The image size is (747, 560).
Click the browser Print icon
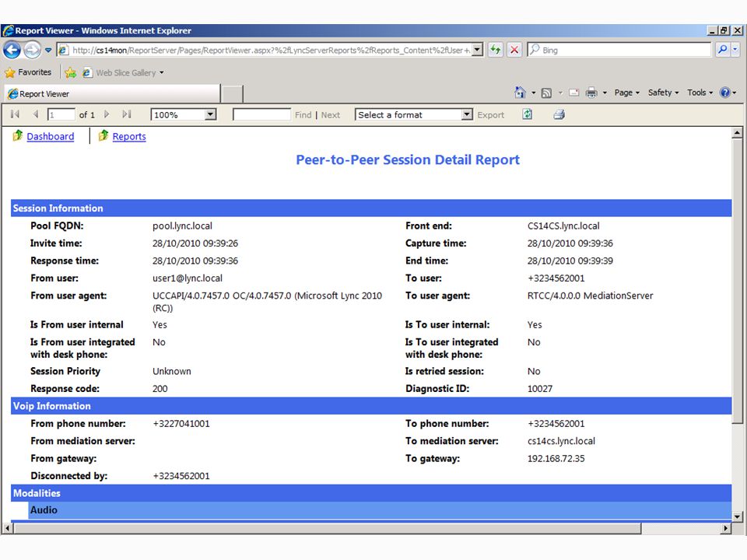click(x=591, y=93)
